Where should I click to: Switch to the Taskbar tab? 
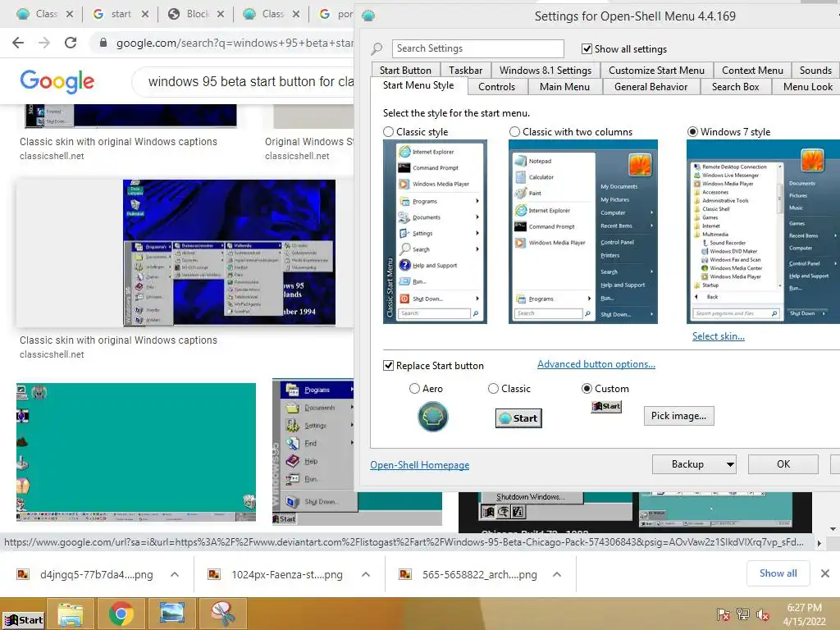coord(466,71)
